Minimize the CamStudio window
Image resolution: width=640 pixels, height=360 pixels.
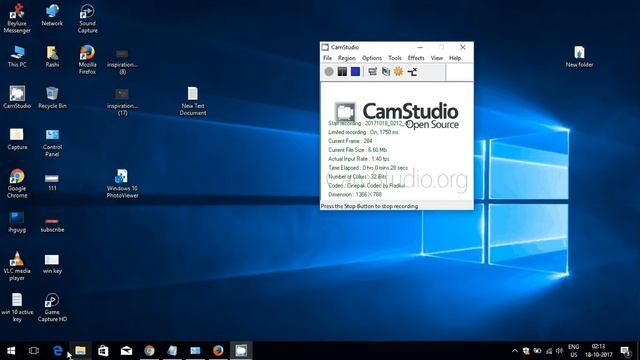[x=420, y=47]
